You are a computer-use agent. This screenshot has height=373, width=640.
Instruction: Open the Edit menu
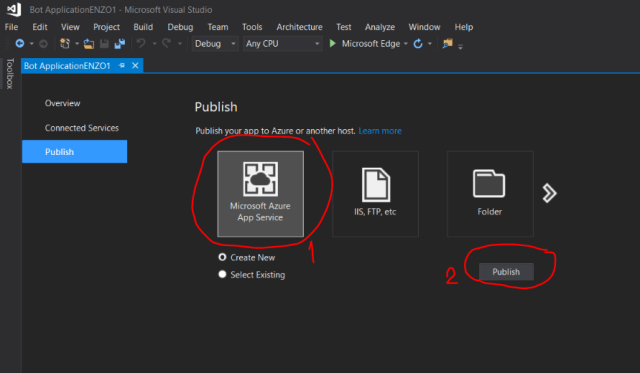pos(40,27)
